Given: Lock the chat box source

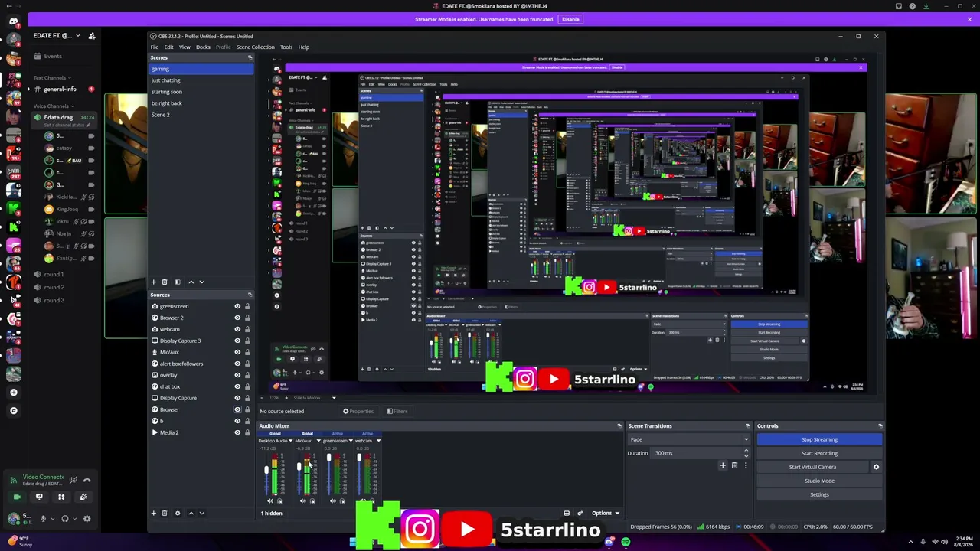Looking at the screenshot, I should [x=247, y=386].
